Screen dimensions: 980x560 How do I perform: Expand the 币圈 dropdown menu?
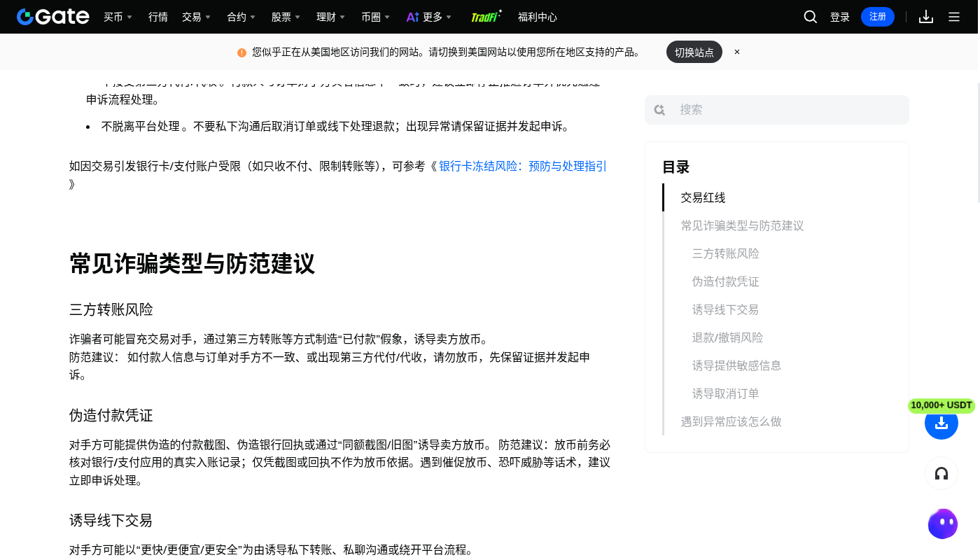click(x=375, y=17)
